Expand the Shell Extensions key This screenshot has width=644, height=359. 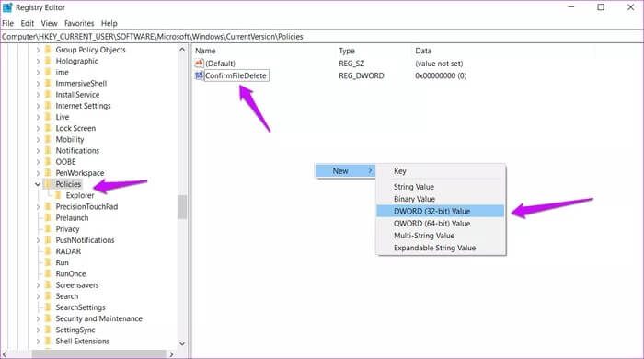coord(38,341)
